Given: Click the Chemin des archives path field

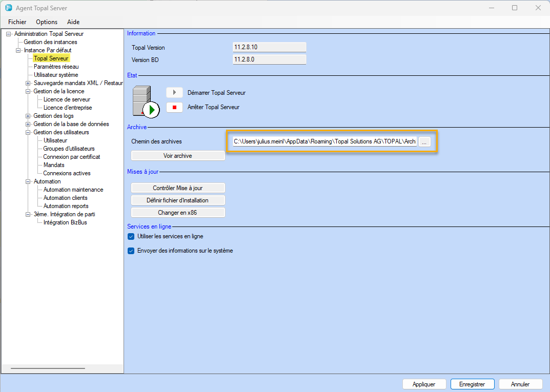Looking at the screenshot, I should [x=324, y=142].
